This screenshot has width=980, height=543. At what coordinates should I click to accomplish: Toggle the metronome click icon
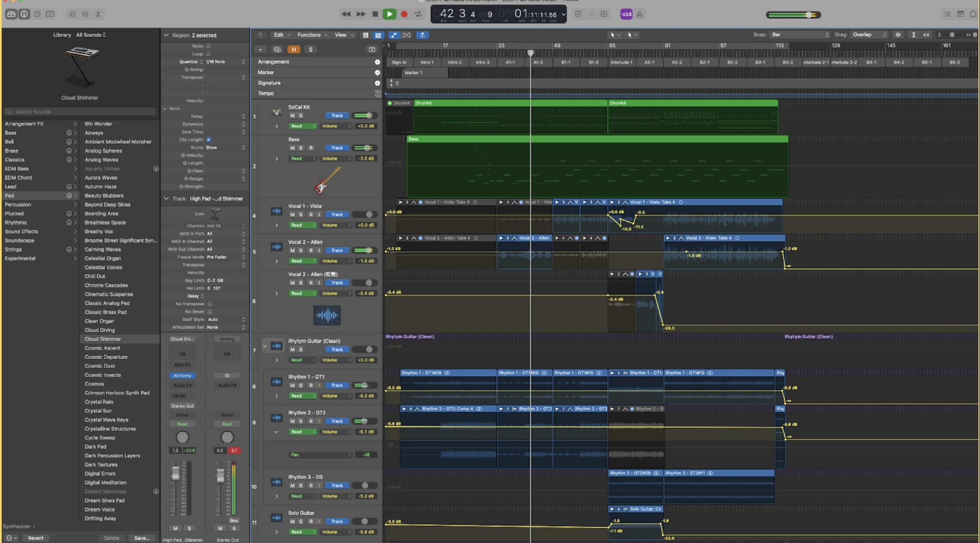pos(639,14)
